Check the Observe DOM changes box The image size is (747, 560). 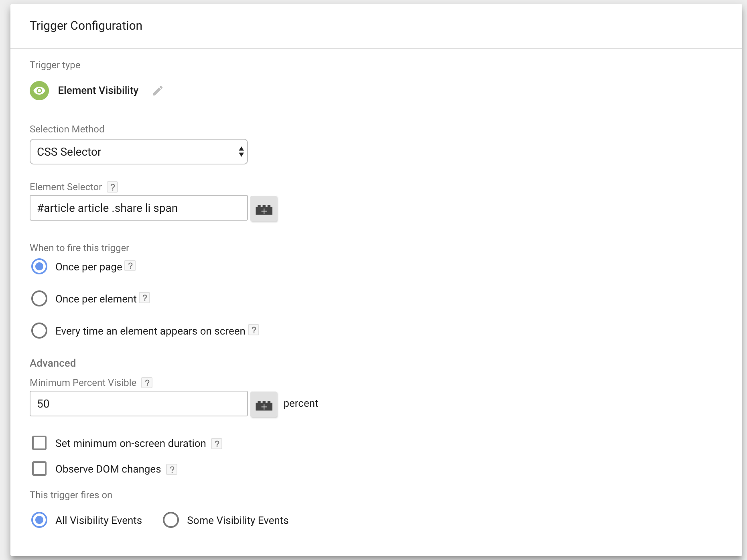(x=39, y=469)
